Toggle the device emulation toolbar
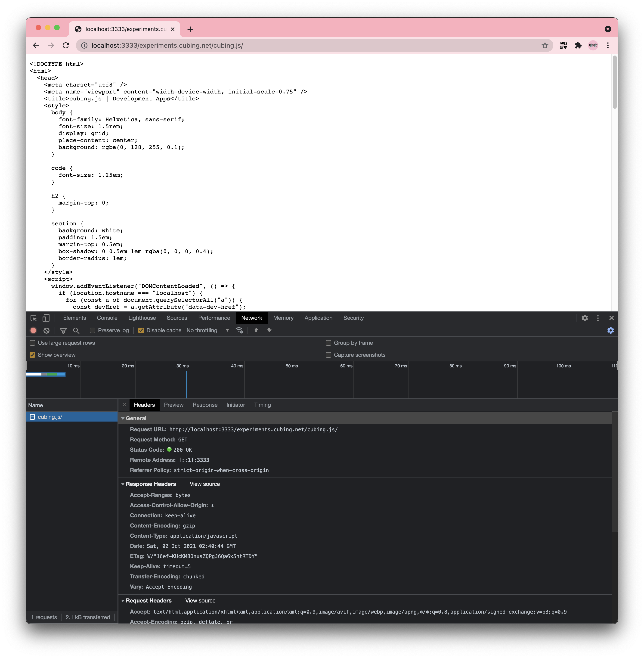 (x=46, y=318)
